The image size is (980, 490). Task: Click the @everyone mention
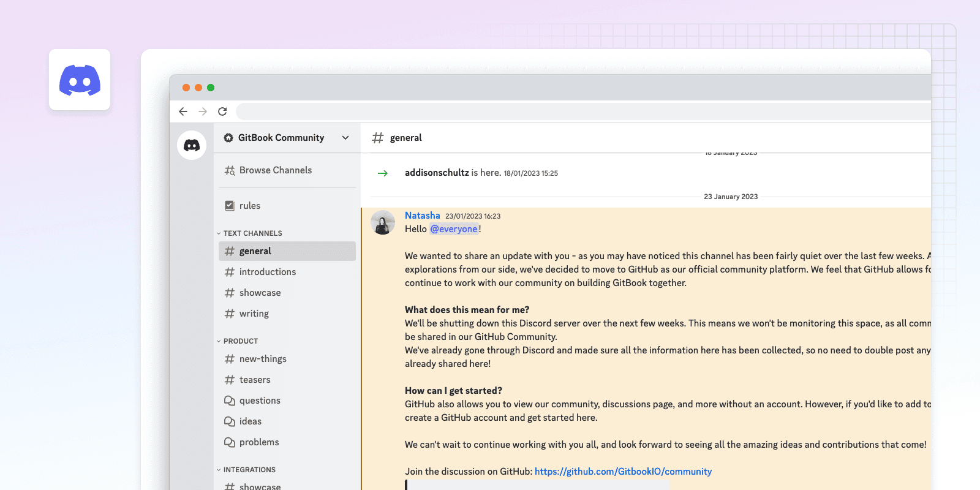(x=454, y=229)
